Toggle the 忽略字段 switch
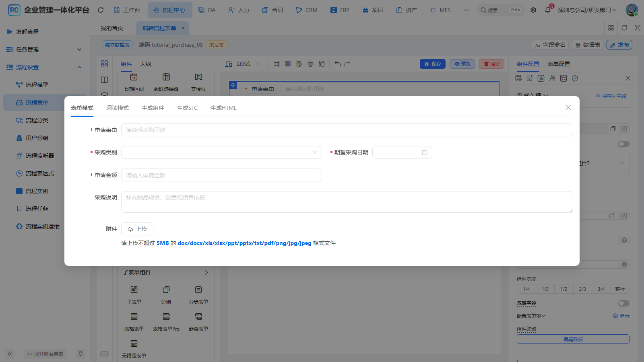644x362 pixels. [x=624, y=303]
